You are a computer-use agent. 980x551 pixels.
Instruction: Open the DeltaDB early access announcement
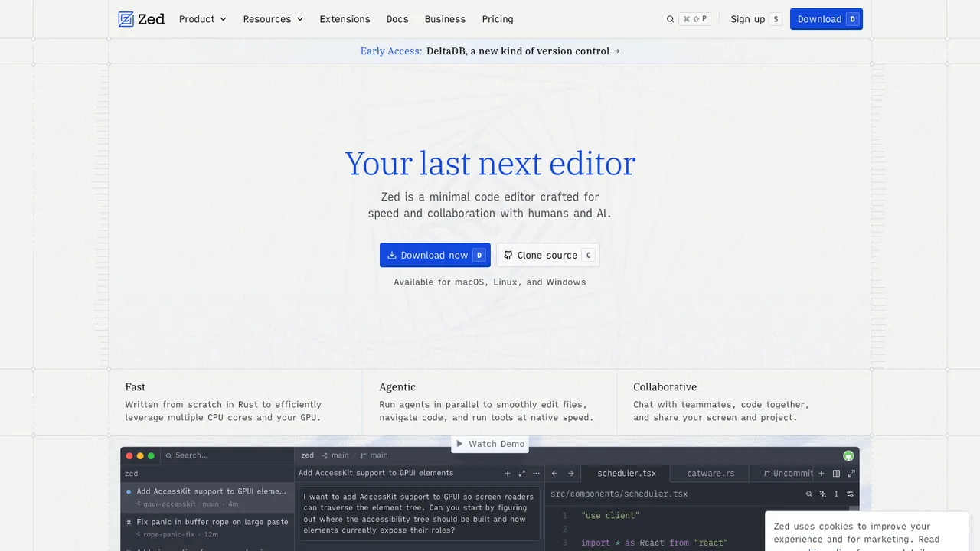pyautogui.click(x=490, y=51)
